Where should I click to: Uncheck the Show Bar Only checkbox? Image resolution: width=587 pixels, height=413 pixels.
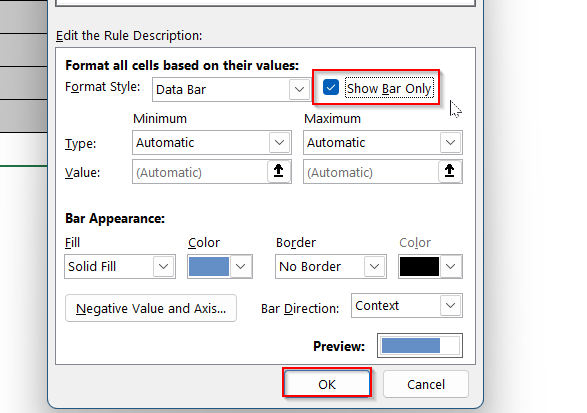[x=331, y=88]
